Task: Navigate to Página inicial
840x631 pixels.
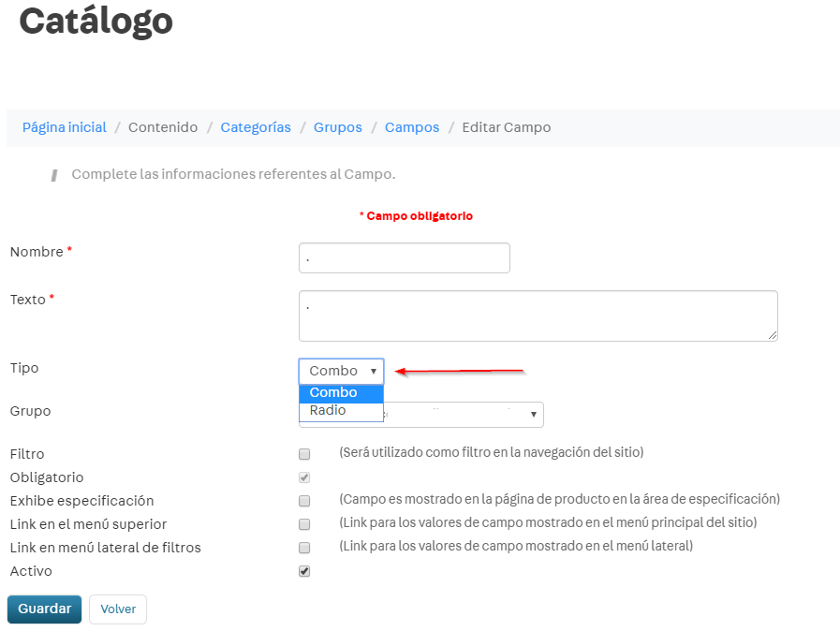Action: 64,127
